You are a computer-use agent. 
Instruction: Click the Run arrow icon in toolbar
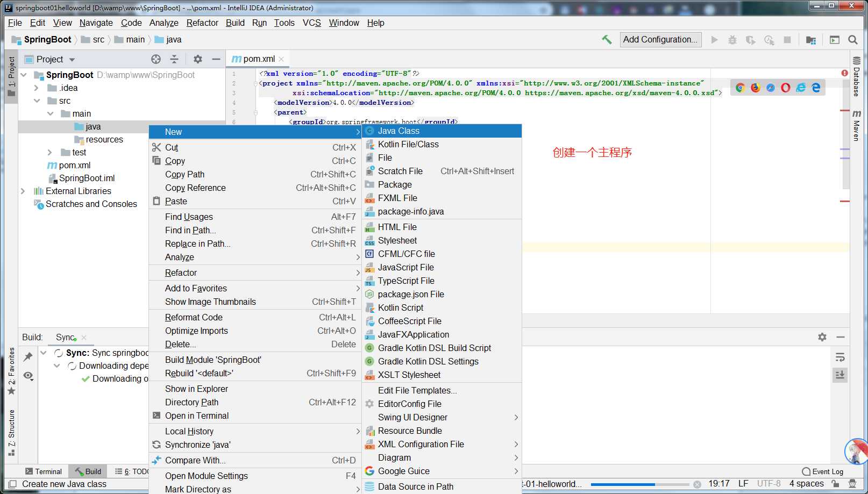click(714, 40)
